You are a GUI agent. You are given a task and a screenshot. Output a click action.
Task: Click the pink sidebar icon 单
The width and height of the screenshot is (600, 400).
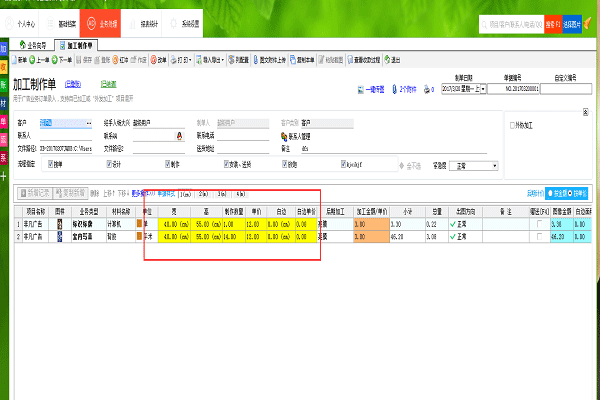tap(3, 121)
